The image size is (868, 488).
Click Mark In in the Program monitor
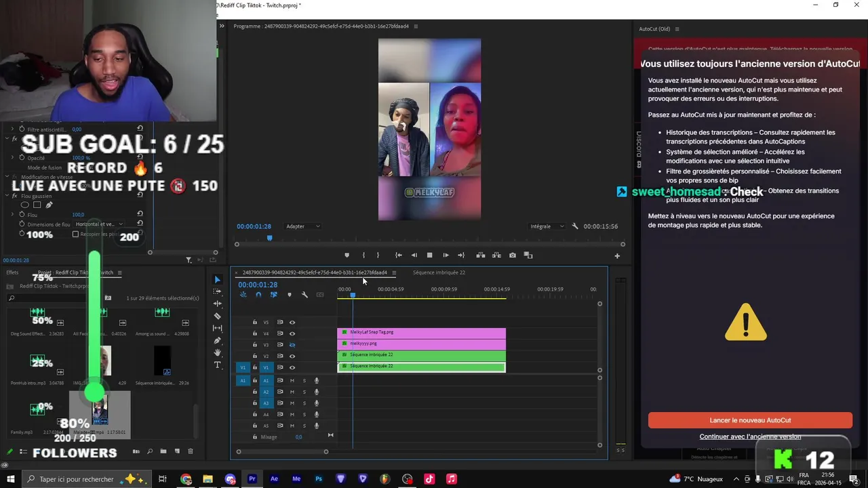[x=363, y=256]
